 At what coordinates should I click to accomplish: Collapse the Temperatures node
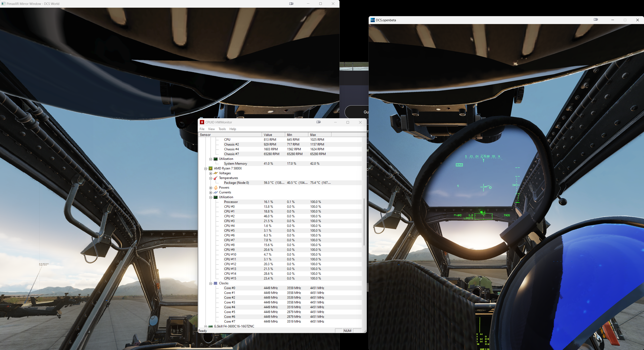pyautogui.click(x=211, y=178)
